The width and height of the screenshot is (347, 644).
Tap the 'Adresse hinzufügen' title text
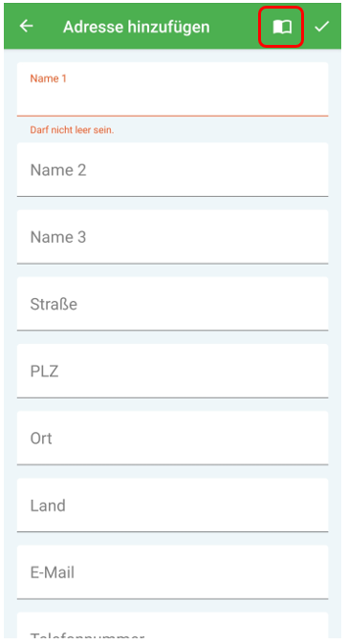[x=136, y=27]
